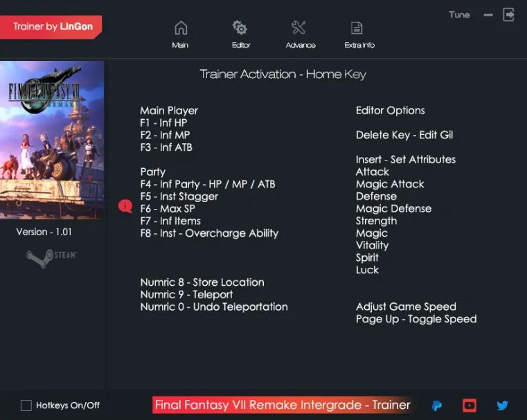Click 'Delete Key - Edit Gil' text
Screen dimensions: 527x420
click(404, 135)
